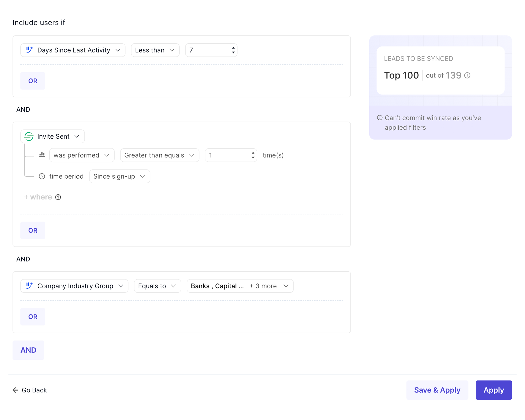Click bar chart icon before 'was performed'
Image resolution: width=525 pixels, height=420 pixels.
click(42, 155)
